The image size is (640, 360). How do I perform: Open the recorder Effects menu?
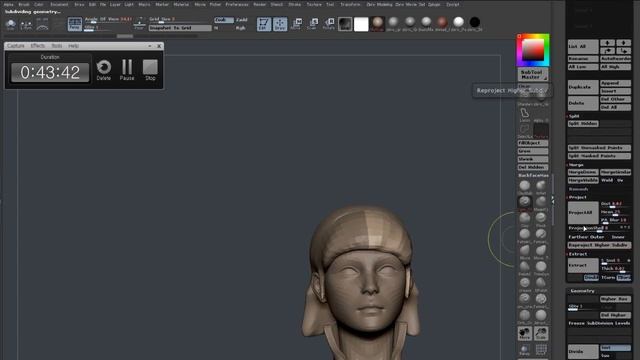tap(38, 46)
